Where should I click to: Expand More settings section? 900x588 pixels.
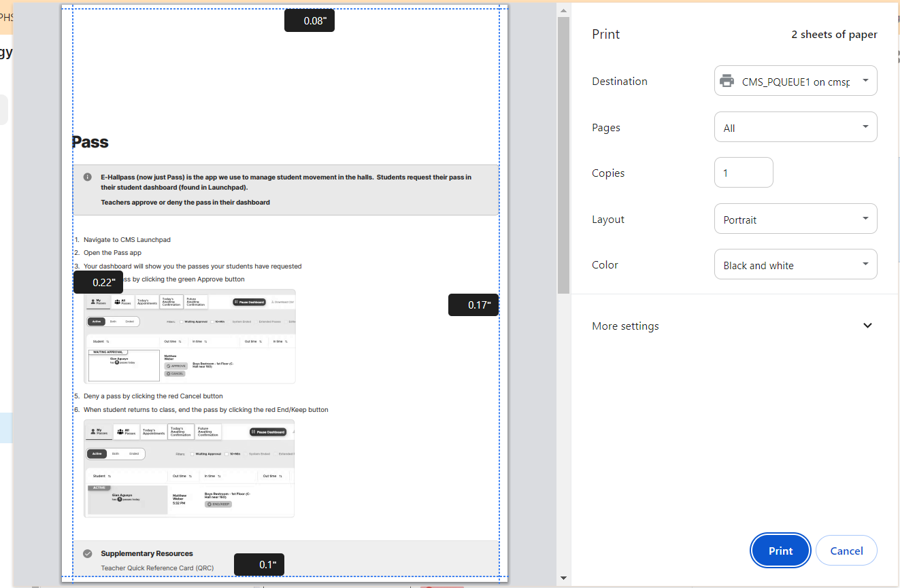(x=732, y=326)
